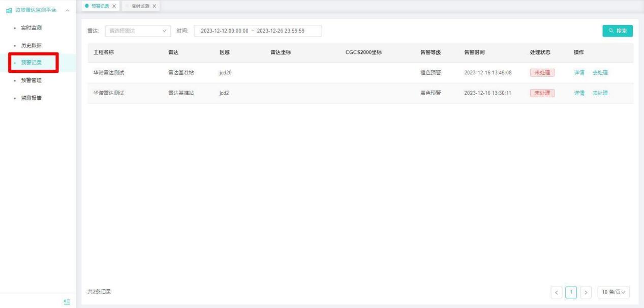Open the 10 条/页 page size dropdown

point(614,292)
